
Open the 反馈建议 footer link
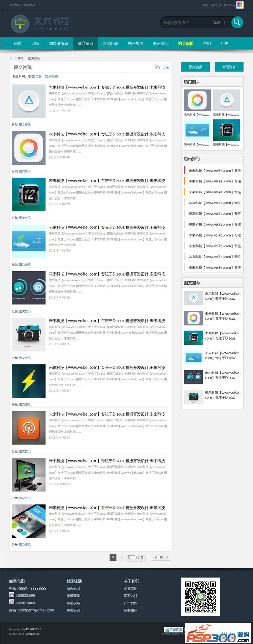(x=130, y=610)
